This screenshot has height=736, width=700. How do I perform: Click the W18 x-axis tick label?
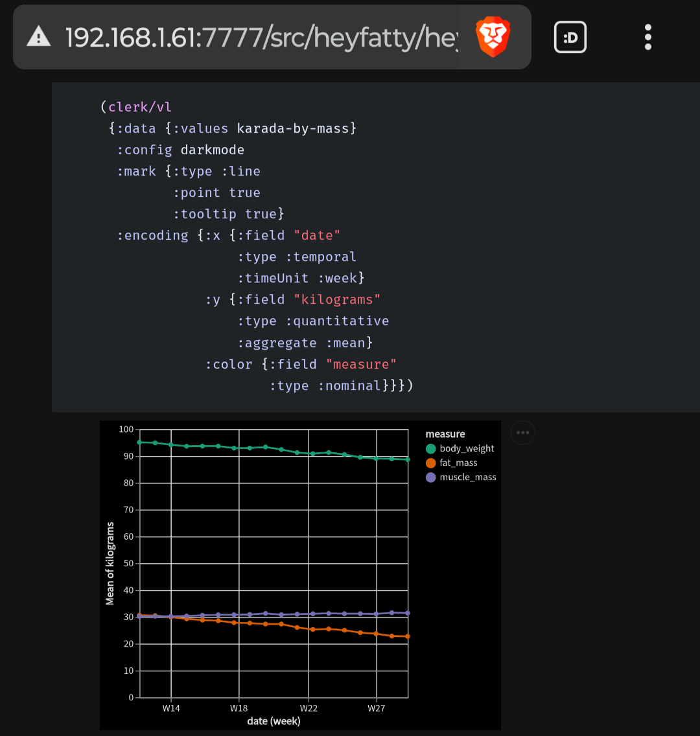(x=239, y=708)
